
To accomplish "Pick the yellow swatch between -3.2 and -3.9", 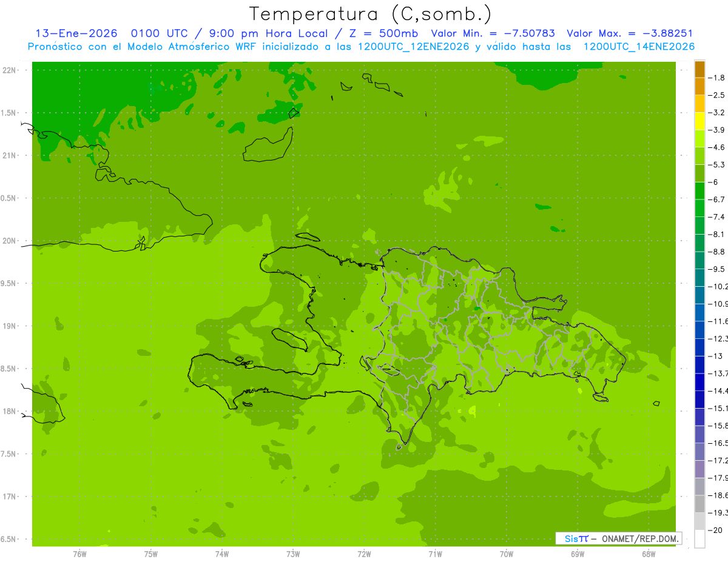I will coord(699,121).
